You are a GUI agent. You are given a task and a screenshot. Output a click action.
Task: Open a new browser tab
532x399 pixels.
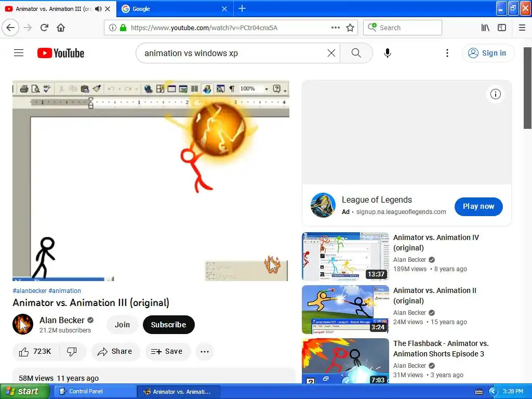242,8
